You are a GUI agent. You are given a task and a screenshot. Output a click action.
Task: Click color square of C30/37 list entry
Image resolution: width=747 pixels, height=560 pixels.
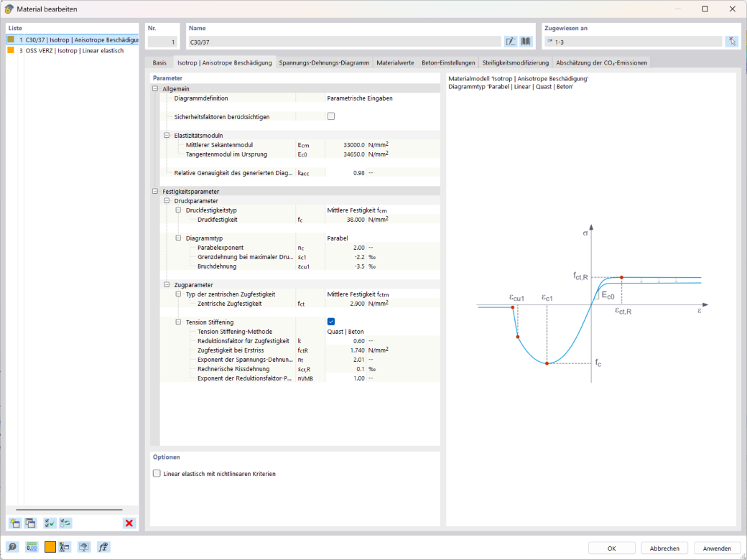(x=11, y=39)
